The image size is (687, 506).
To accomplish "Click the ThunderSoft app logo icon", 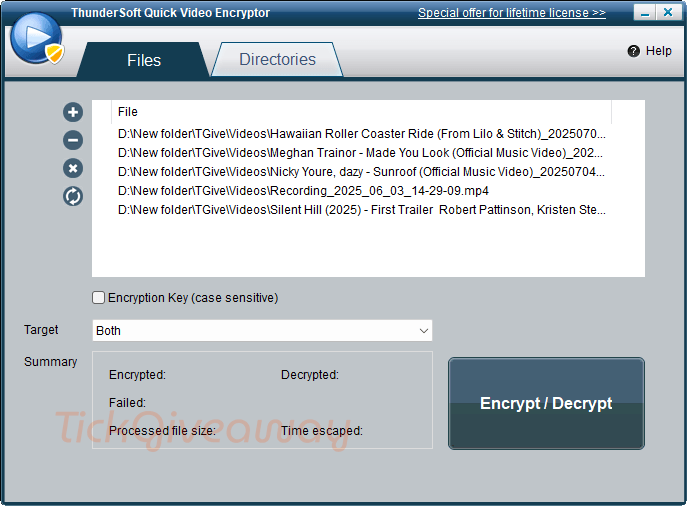I will [x=37, y=38].
